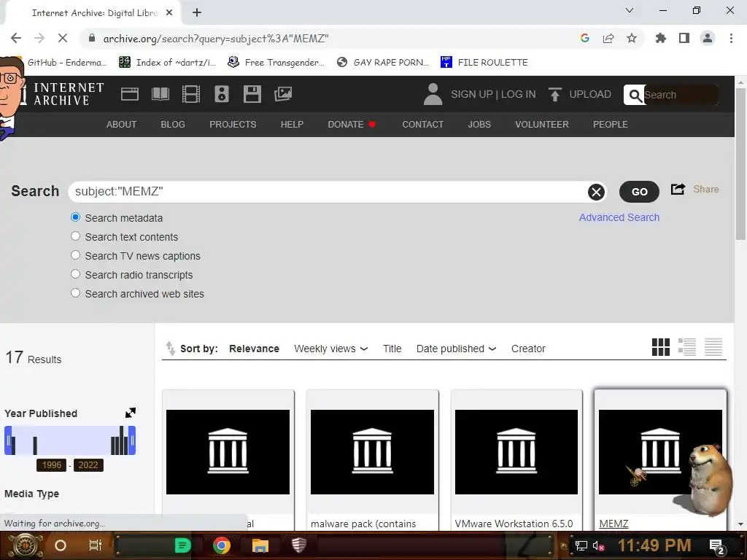Toggle Chrome side panel
The width and height of the screenshot is (747, 560).
pyautogui.click(x=684, y=38)
